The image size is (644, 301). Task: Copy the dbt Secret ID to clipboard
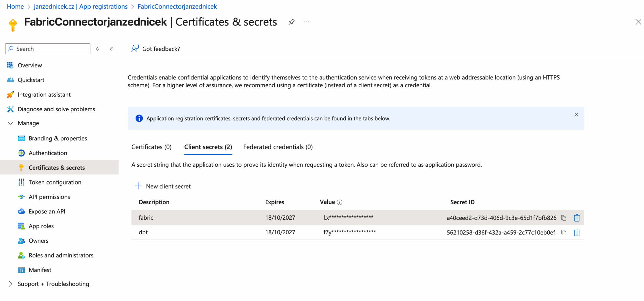[563, 233]
